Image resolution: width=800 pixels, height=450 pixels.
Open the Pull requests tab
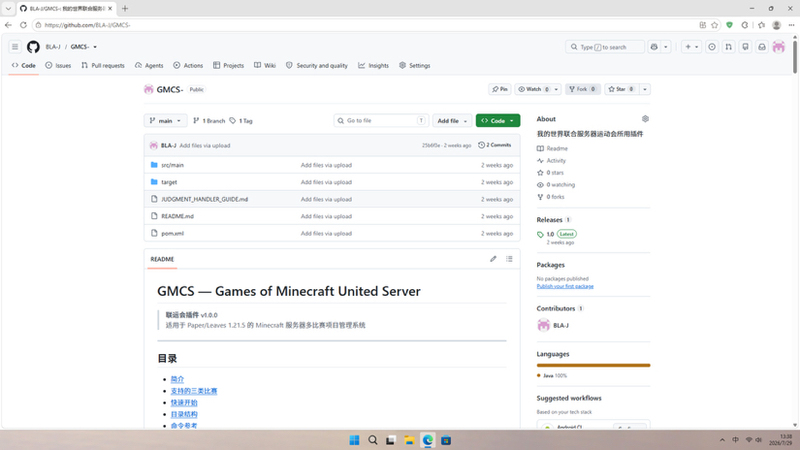pos(103,65)
